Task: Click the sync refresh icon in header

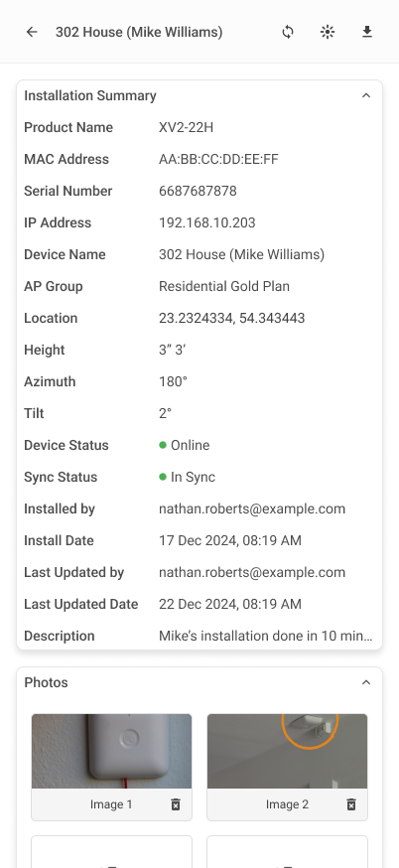Action: [x=288, y=32]
